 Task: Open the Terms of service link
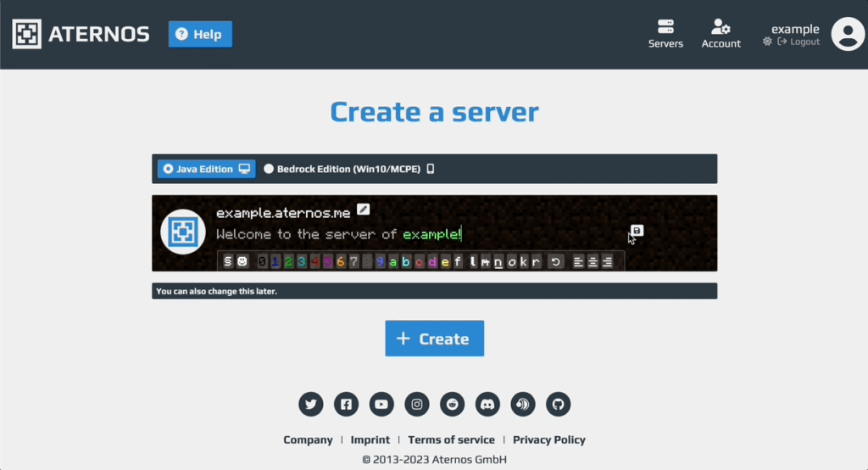[x=451, y=439]
